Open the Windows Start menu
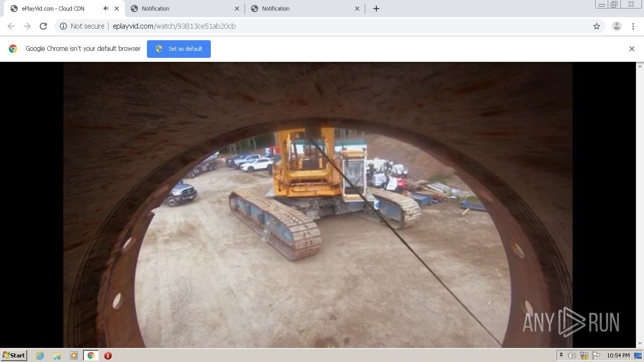644x362 pixels. coord(14,355)
